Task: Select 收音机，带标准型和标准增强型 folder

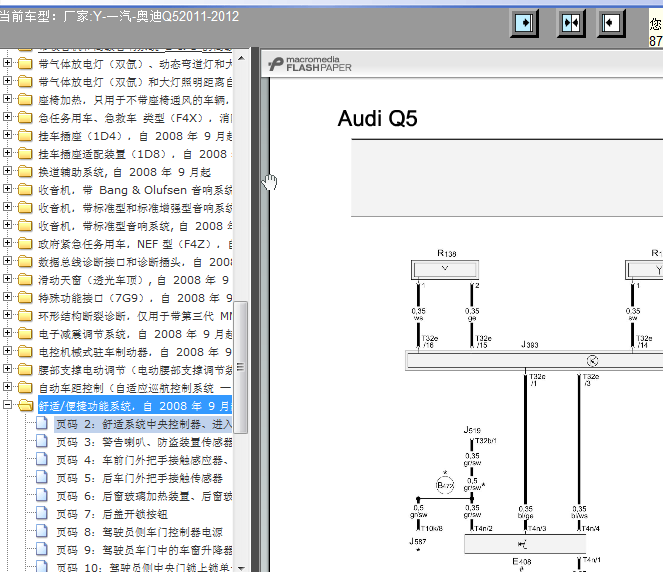Action: coord(135,208)
